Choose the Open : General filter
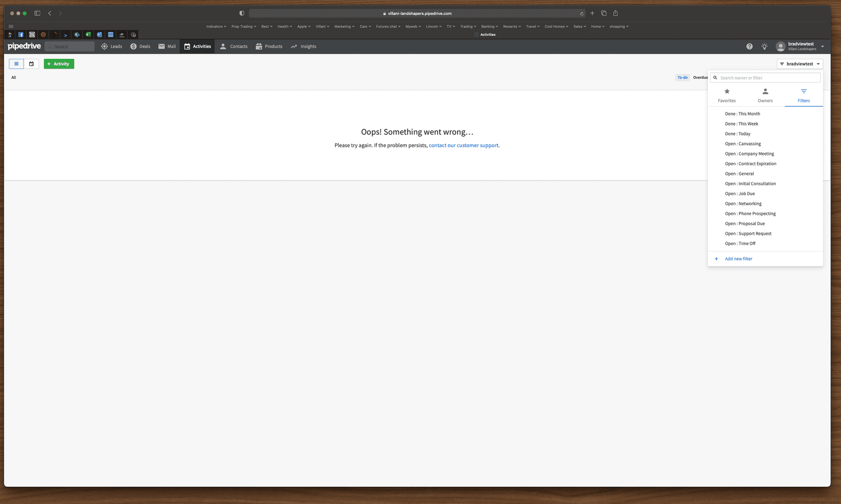This screenshot has height=504, width=841. [x=765, y=174]
